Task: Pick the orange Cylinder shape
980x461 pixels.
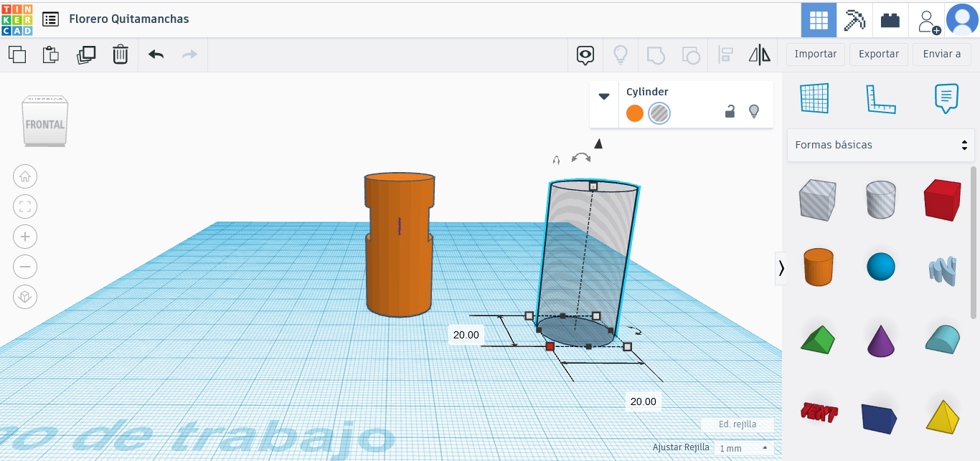Action: pos(818,267)
